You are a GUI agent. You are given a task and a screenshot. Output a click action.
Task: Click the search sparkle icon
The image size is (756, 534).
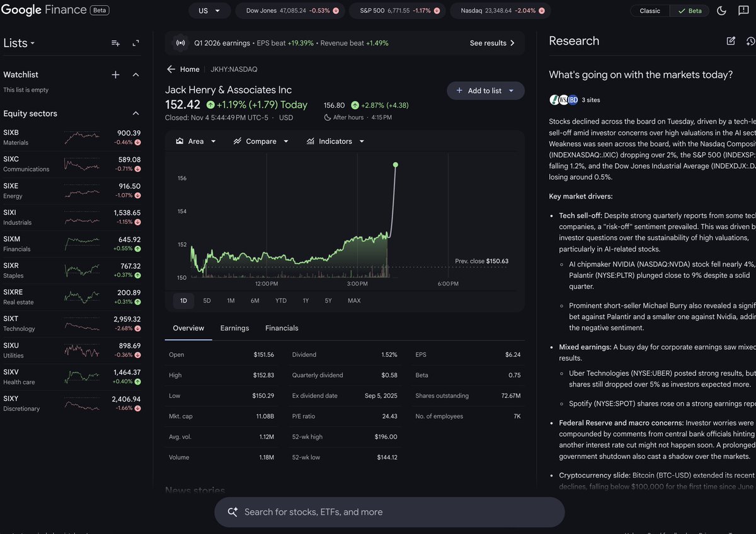232,512
